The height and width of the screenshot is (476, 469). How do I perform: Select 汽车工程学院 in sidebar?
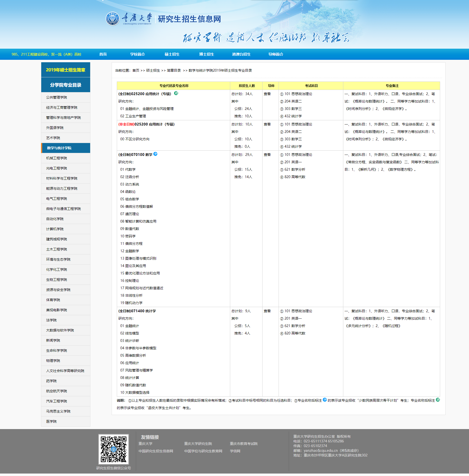tap(66, 401)
